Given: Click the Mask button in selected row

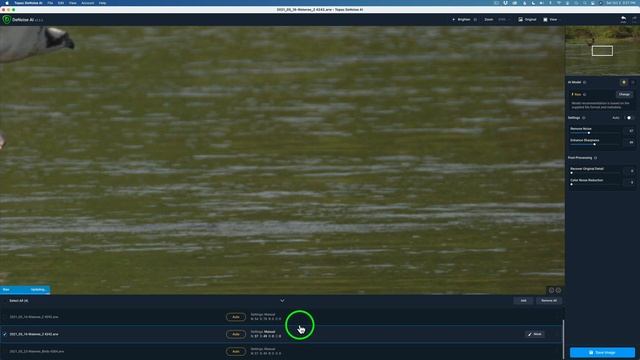Looking at the screenshot, I should tap(534, 334).
